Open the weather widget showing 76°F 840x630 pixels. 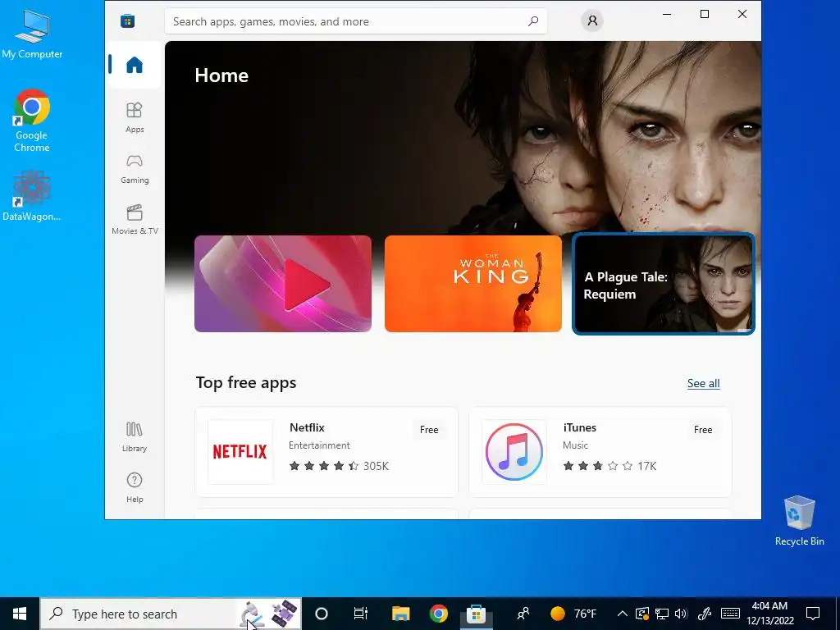click(x=573, y=614)
